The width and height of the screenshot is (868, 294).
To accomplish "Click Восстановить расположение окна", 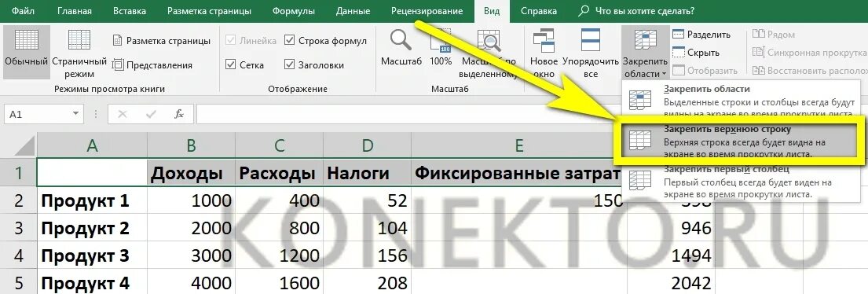I will [x=809, y=71].
